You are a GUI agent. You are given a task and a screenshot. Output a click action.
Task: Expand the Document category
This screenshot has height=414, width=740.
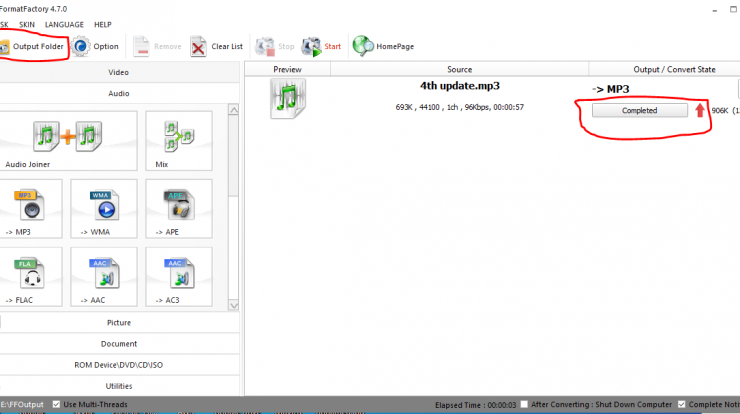118,344
